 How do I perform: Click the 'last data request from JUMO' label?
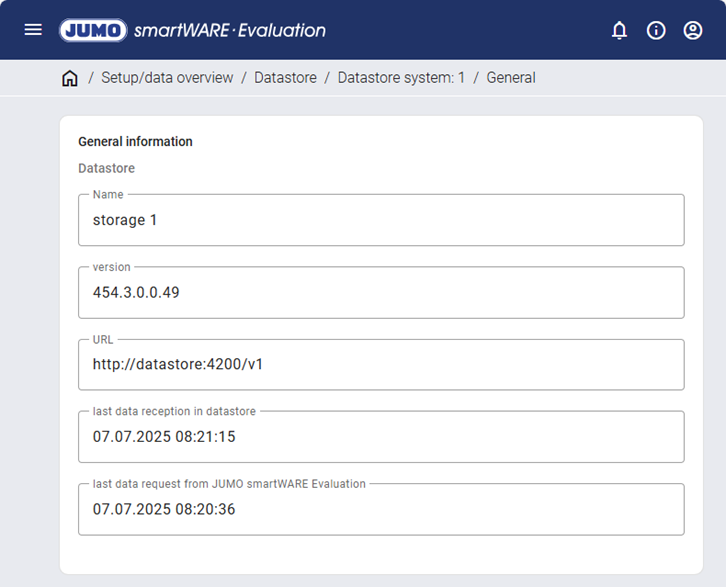229,483
